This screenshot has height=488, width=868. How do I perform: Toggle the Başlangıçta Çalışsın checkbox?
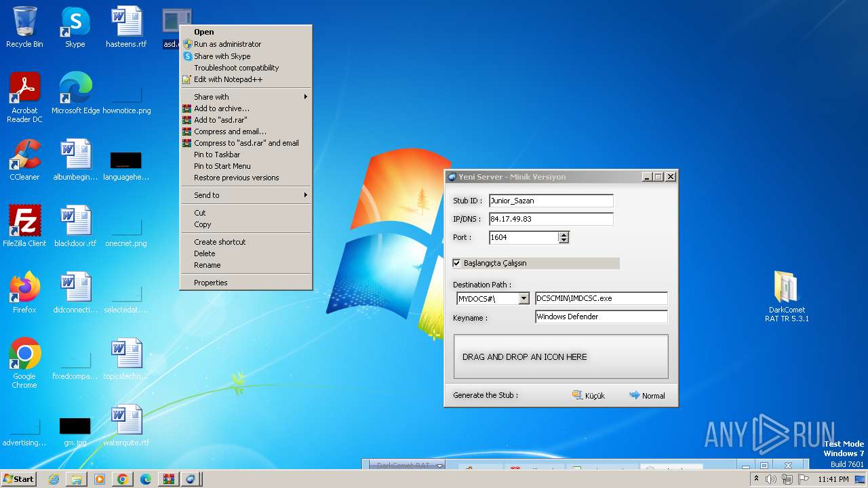pyautogui.click(x=457, y=263)
